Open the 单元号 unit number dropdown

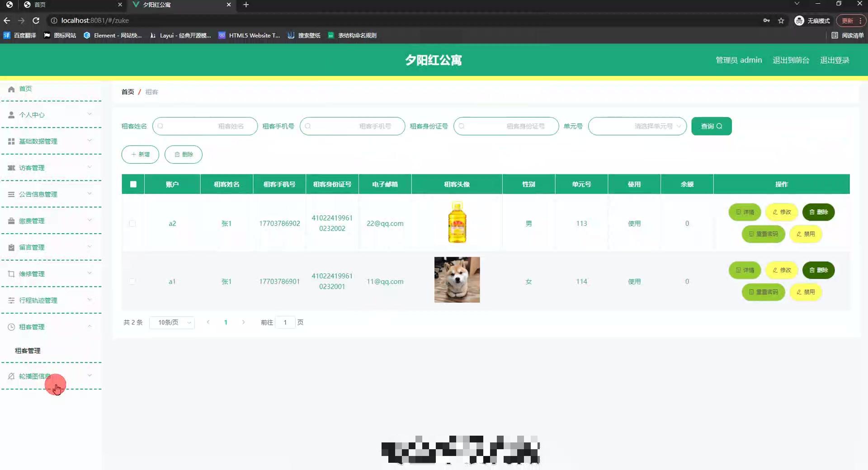tap(637, 126)
